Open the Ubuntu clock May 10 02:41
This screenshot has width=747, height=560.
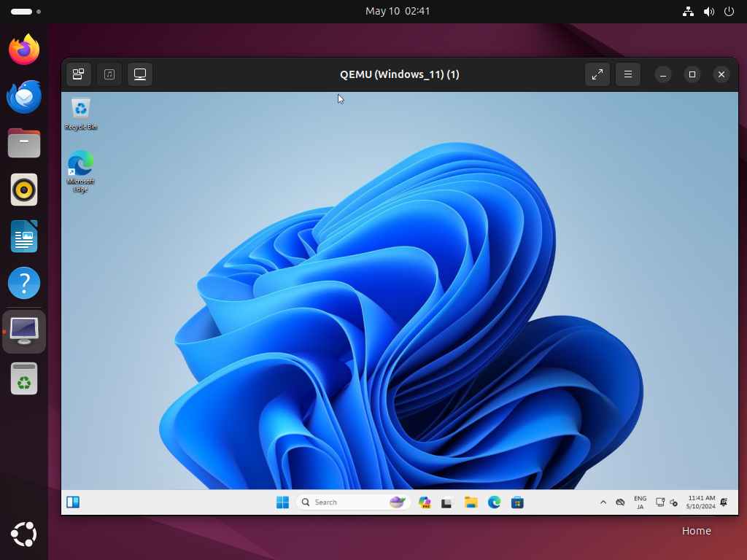coord(398,11)
